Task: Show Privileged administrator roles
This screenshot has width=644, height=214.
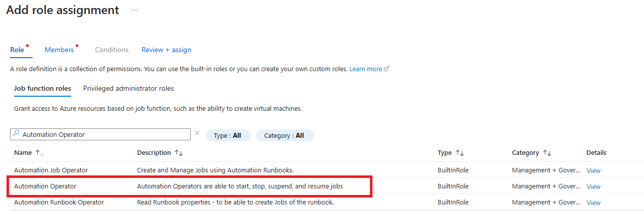Action: (128, 88)
